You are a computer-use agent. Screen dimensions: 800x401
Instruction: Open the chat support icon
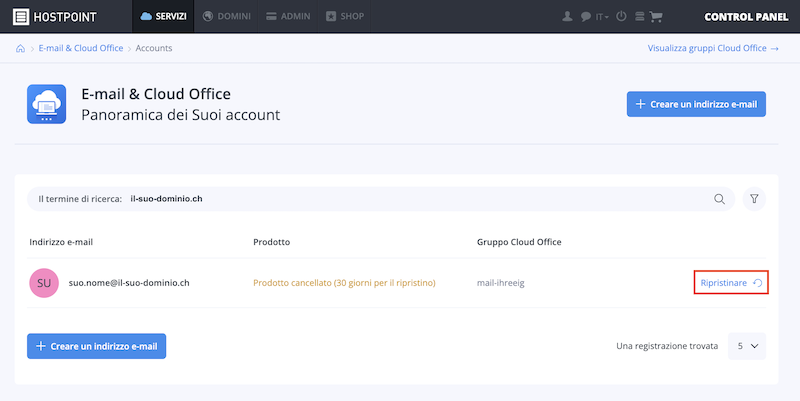(586, 17)
